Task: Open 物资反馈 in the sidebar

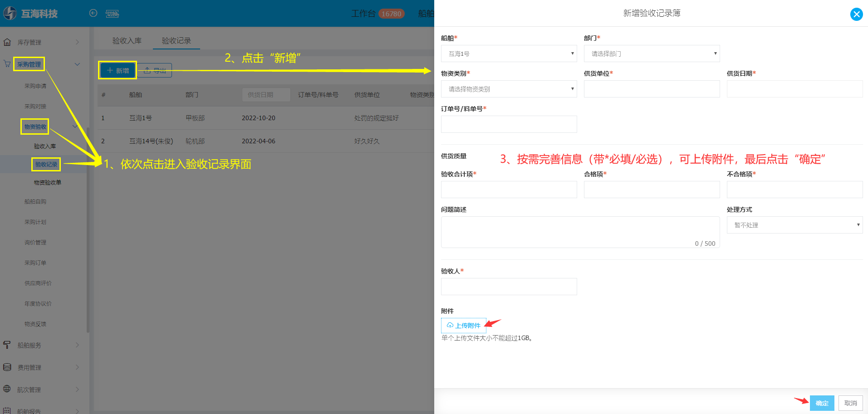Action: pos(35,324)
